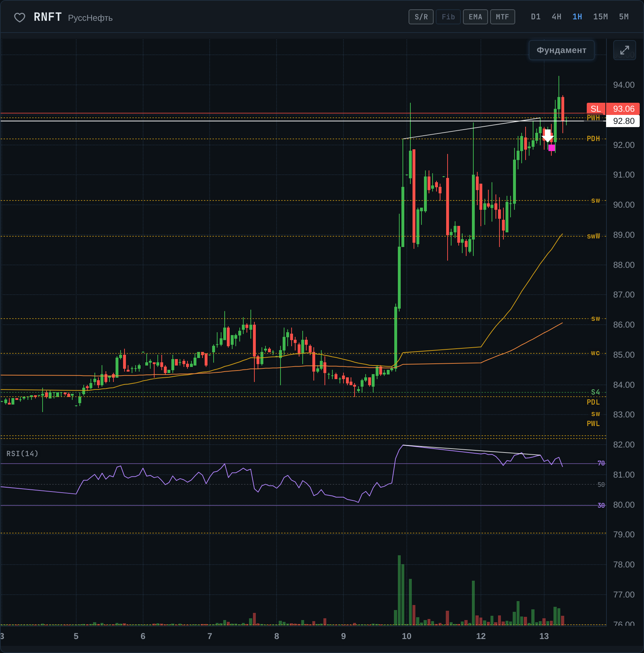Expand chart to fullscreen

(624, 50)
